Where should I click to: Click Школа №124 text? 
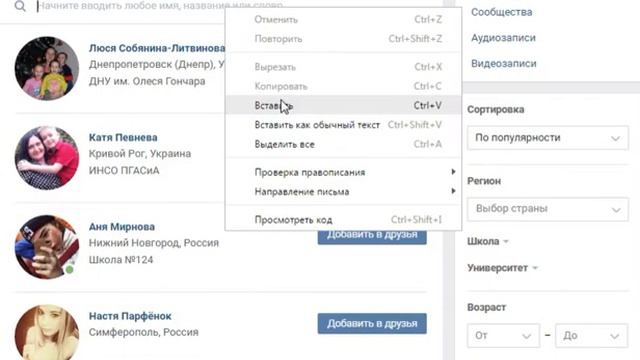tap(121, 260)
